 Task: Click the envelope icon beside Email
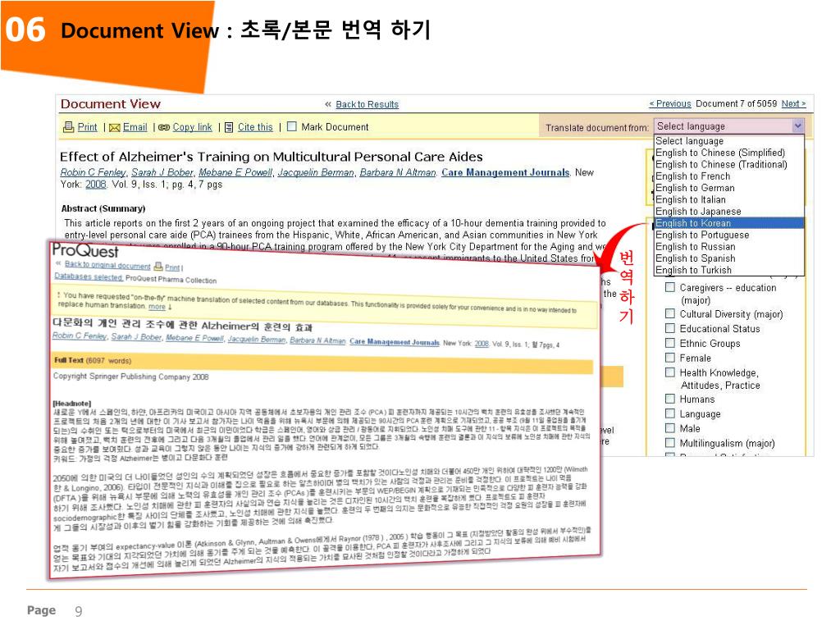[x=114, y=128]
